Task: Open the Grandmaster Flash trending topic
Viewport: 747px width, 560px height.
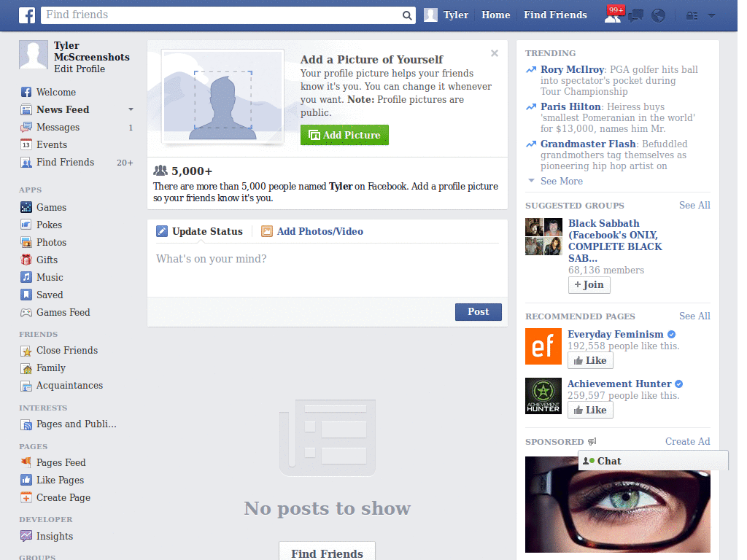Action: [588, 144]
